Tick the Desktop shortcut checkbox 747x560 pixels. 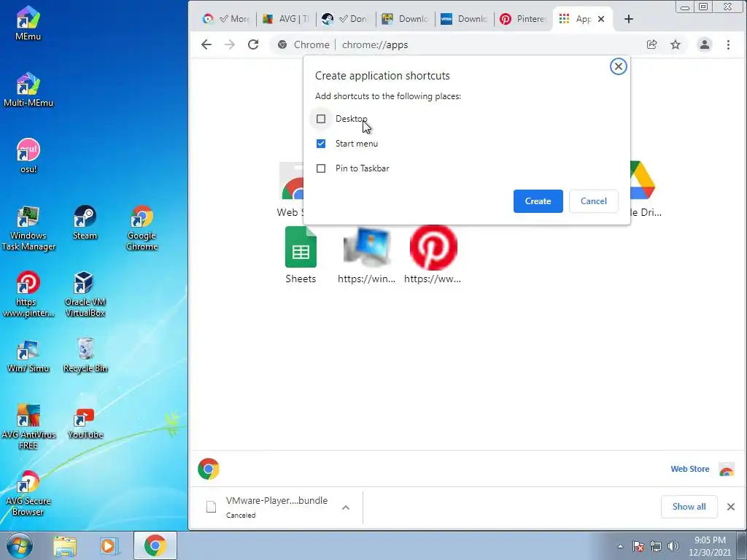point(321,119)
